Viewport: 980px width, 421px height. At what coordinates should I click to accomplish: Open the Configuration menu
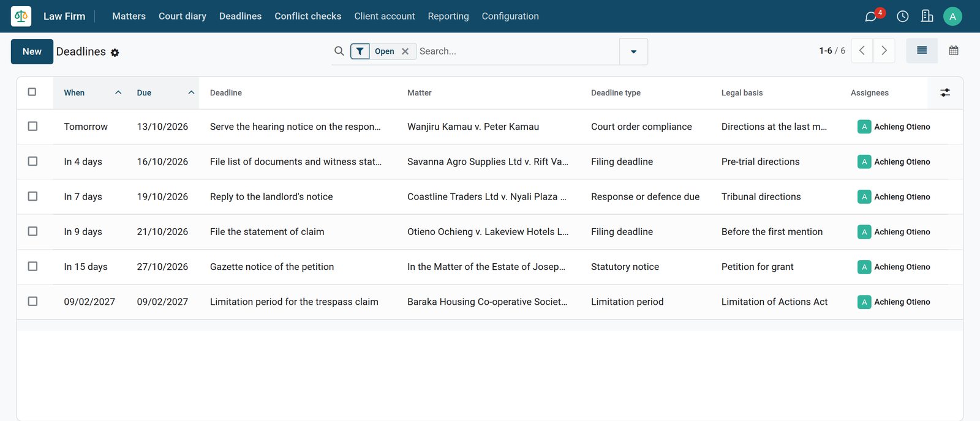[510, 16]
